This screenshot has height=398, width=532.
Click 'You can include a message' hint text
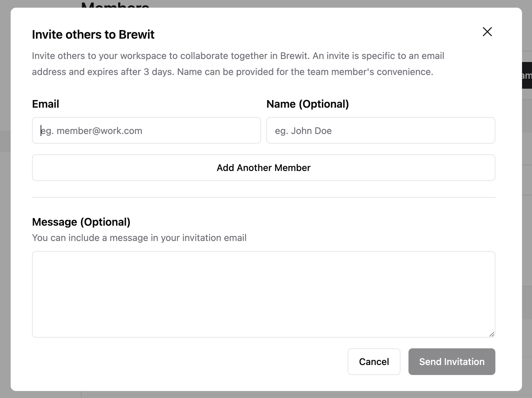[139, 238]
